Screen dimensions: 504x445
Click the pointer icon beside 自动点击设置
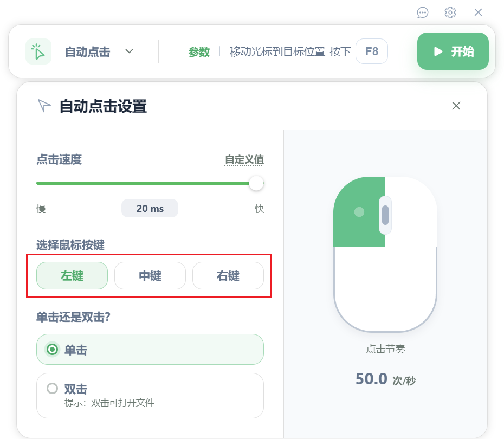pyautogui.click(x=44, y=106)
